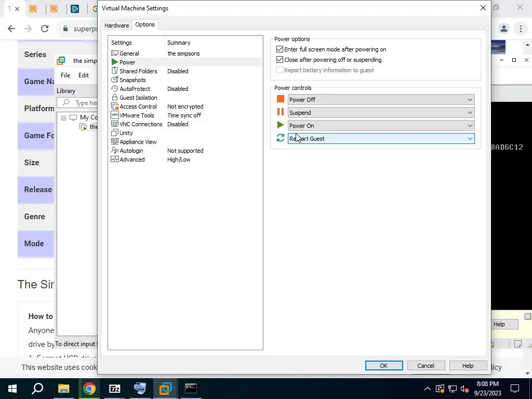The height and width of the screenshot is (399, 532).
Task: Select the Appliance View icon
Action: click(115, 141)
